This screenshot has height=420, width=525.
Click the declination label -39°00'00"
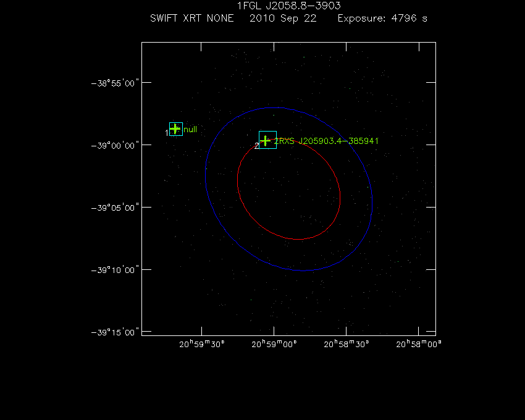(x=115, y=145)
